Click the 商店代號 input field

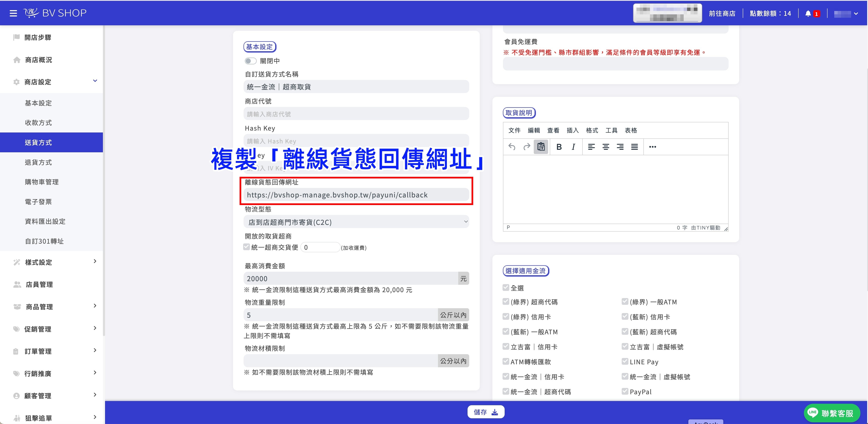(356, 114)
